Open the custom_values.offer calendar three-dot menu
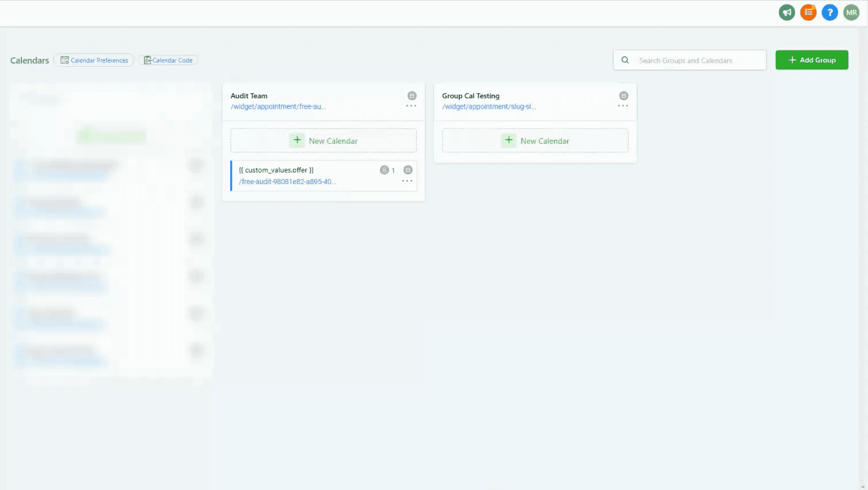Viewport: 868px width, 490px height. click(407, 180)
